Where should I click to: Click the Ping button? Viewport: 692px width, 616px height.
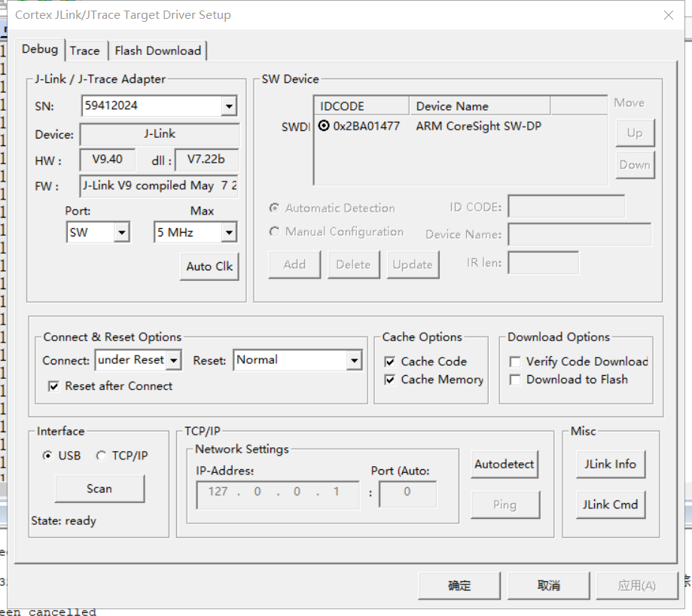[505, 505]
